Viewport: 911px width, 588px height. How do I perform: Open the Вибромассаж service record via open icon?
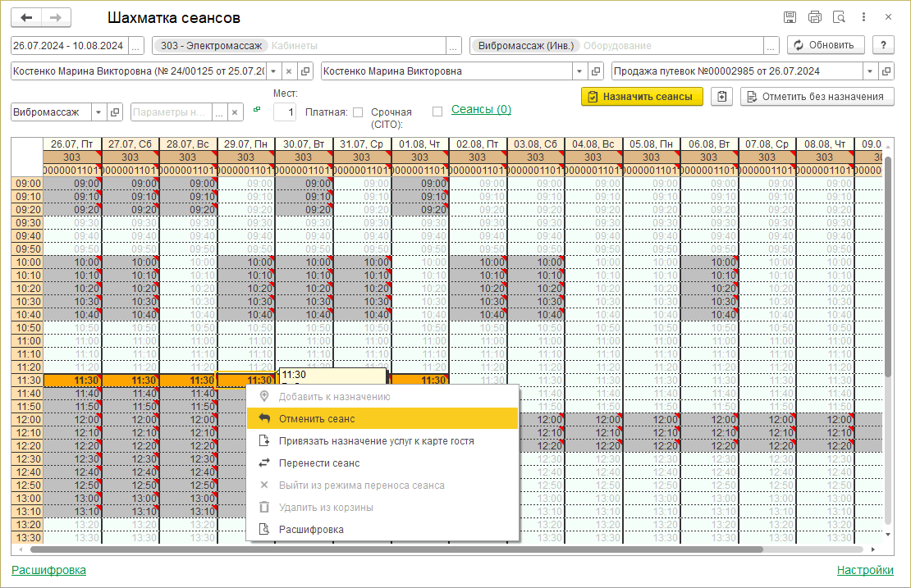pyautogui.click(x=116, y=112)
